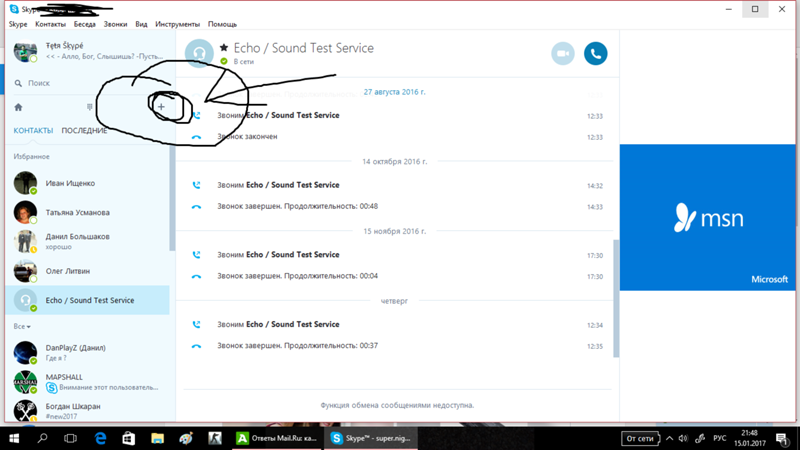Open the MSN Microsoft advertisement banner
The height and width of the screenshot is (450, 800).
[x=707, y=217]
